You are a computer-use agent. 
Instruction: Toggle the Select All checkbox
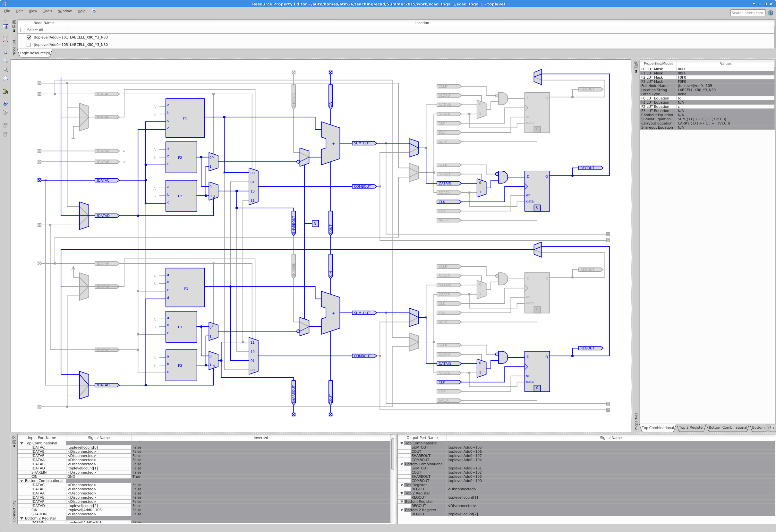[x=22, y=30]
